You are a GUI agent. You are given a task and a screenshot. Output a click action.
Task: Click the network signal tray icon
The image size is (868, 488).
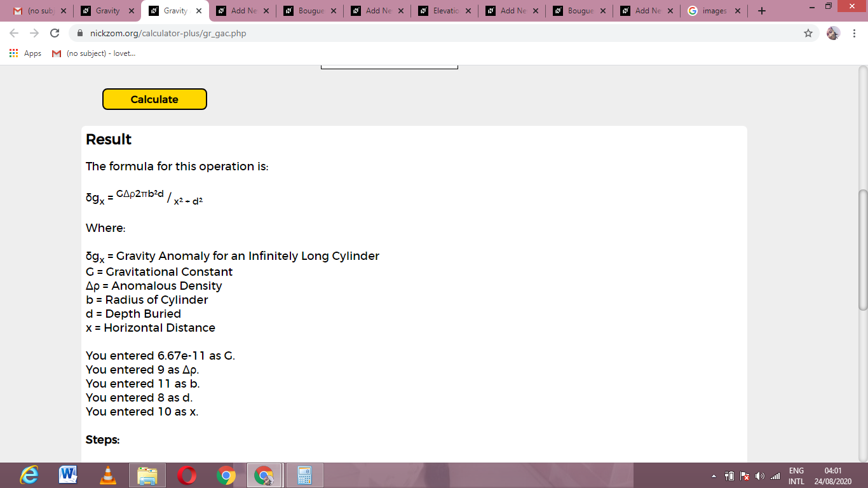tap(774, 476)
